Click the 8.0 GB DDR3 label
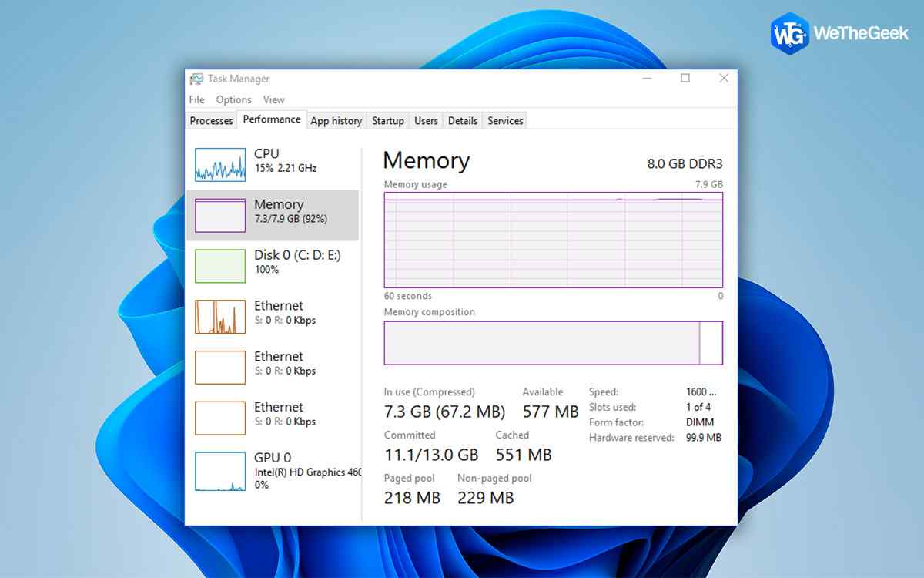924x578 pixels. [x=685, y=163]
